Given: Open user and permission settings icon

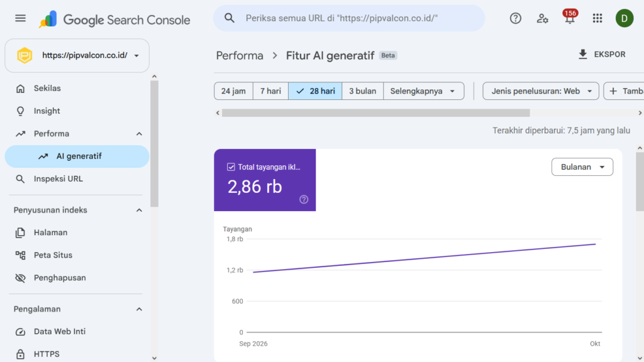Looking at the screenshot, I should pos(543,18).
